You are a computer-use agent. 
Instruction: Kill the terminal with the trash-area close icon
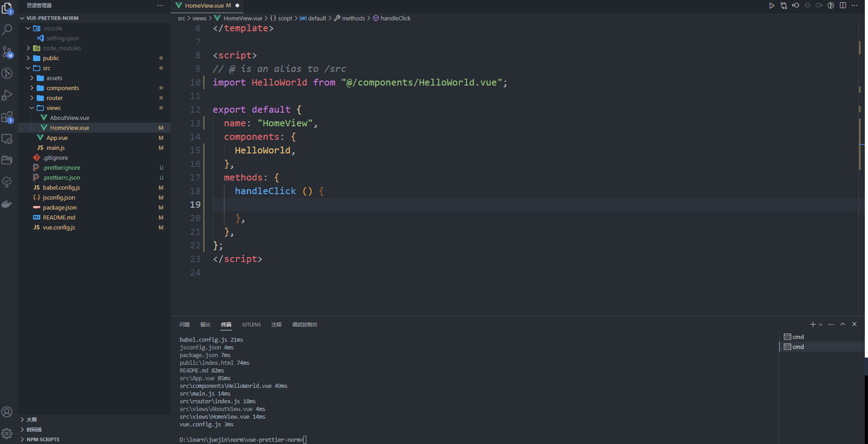coord(854,324)
